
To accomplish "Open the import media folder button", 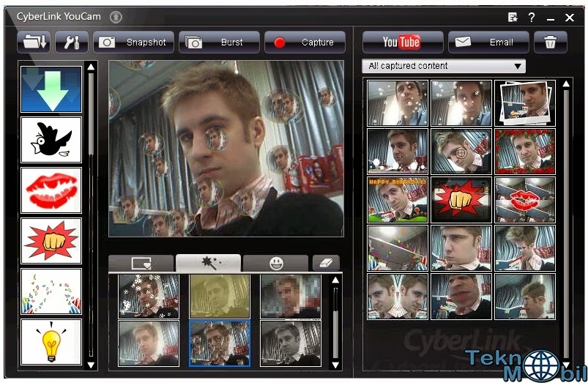I will click(x=34, y=42).
